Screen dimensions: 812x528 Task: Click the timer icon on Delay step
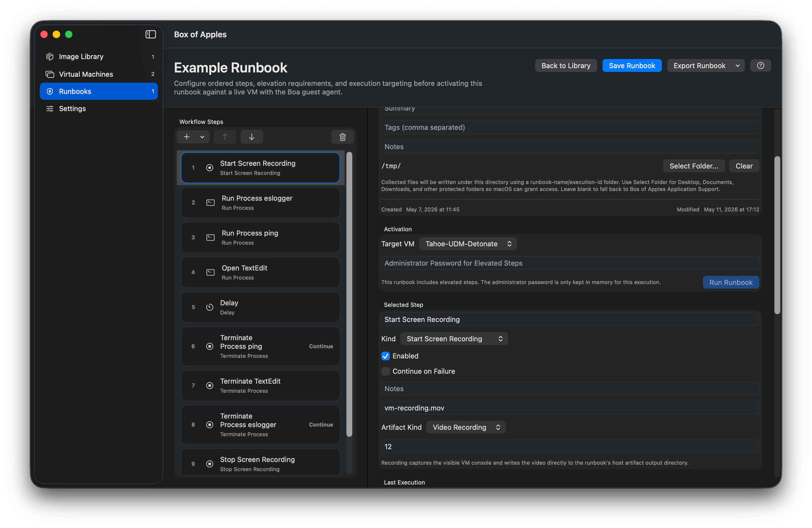(210, 307)
